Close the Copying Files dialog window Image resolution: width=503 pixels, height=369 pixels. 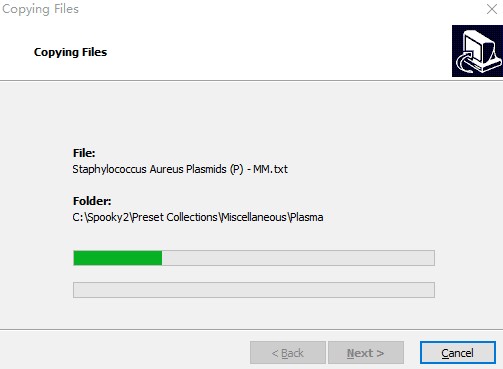pyautogui.click(x=492, y=9)
